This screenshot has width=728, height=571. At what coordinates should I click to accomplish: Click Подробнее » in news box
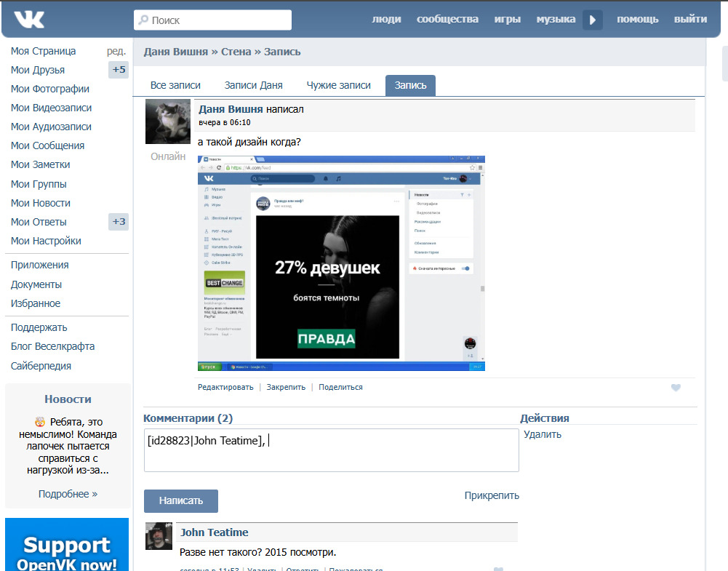pos(68,494)
